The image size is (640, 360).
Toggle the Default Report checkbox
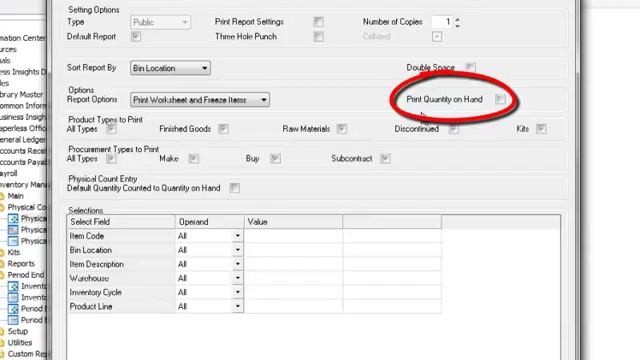tap(136, 36)
